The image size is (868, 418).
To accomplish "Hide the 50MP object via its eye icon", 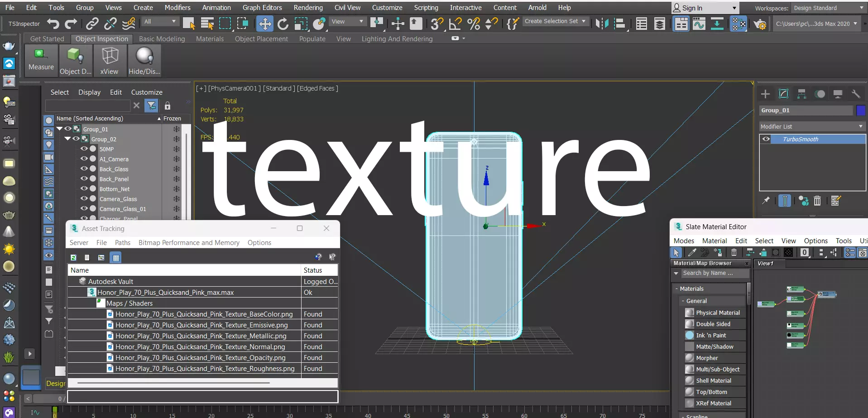I will click(x=84, y=149).
